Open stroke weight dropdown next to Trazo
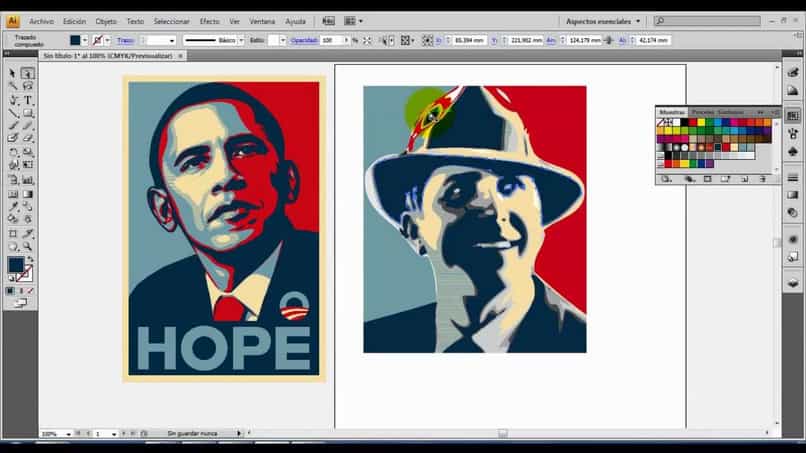This screenshot has width=806, height=453. pyautogui.click(x=172, y=40)
